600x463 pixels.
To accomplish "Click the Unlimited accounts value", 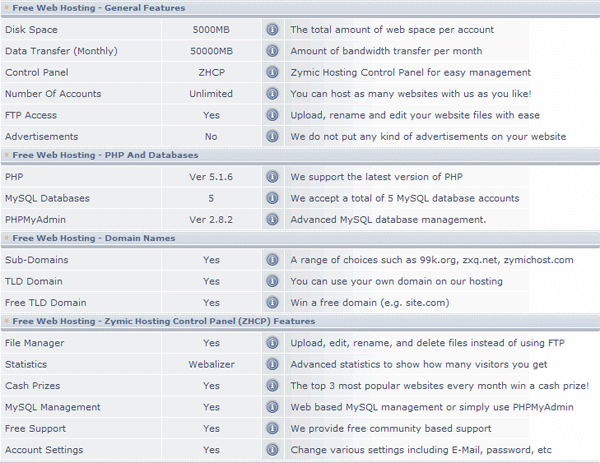I will [211, 94].
